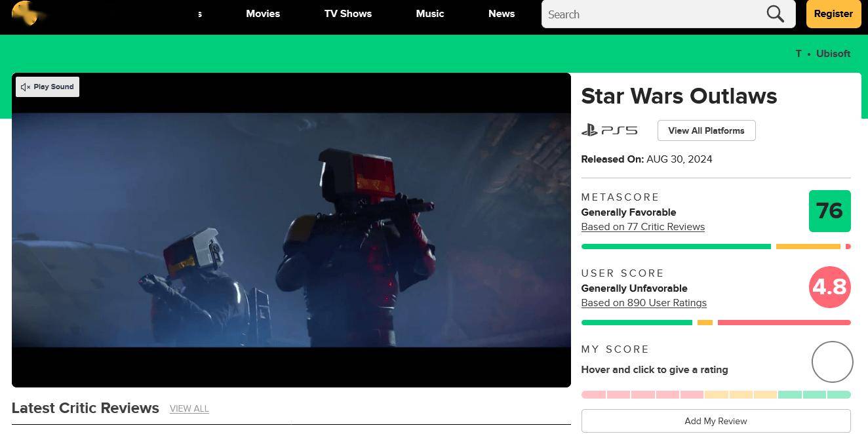
Task: Click the My Score rating bar
Action: [716, 395]
